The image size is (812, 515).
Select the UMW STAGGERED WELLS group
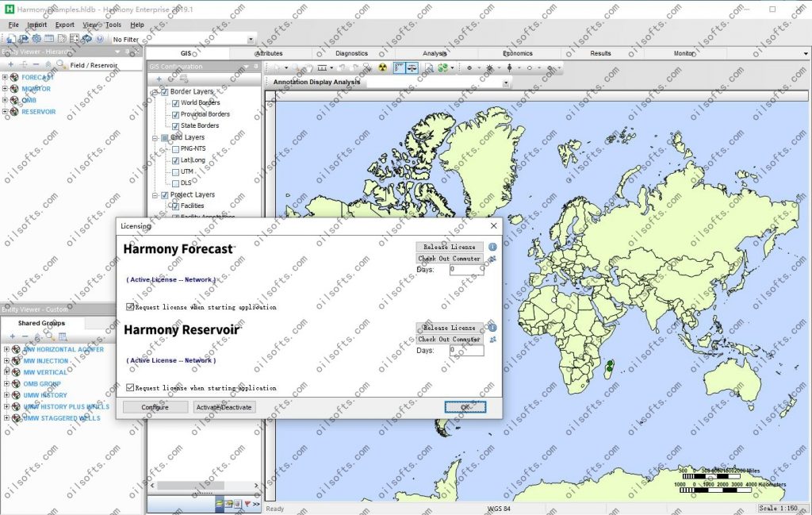[x=62, y=418]
